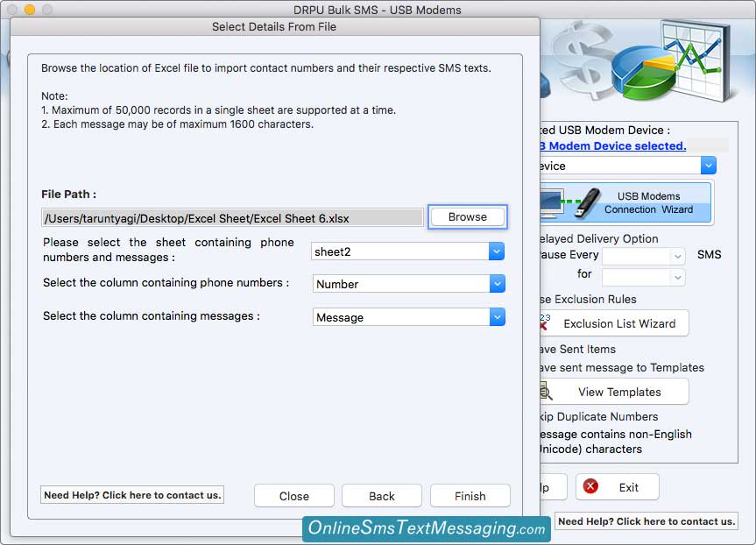The height and width of the screenshot is (545, 756).
Task: Expand the USB device dropdown in main window
Action: point(709,166)
